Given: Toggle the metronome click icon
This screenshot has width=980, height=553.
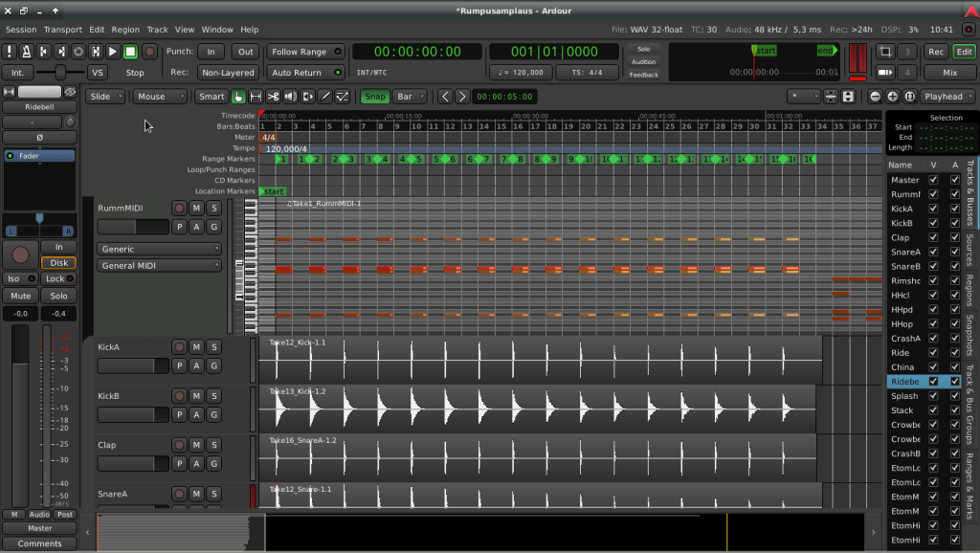Looking at the screenshot, I should point(27,52).
